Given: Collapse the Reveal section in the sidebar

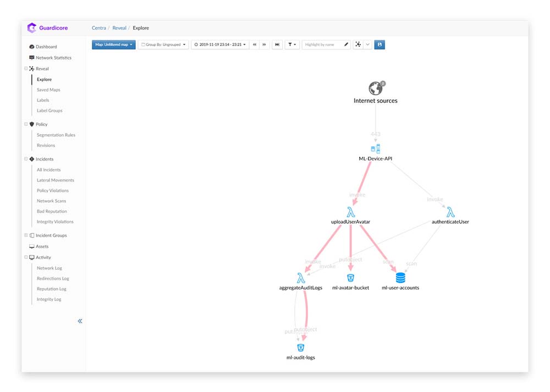Looking at the screenshot, I should coord(26,69).
